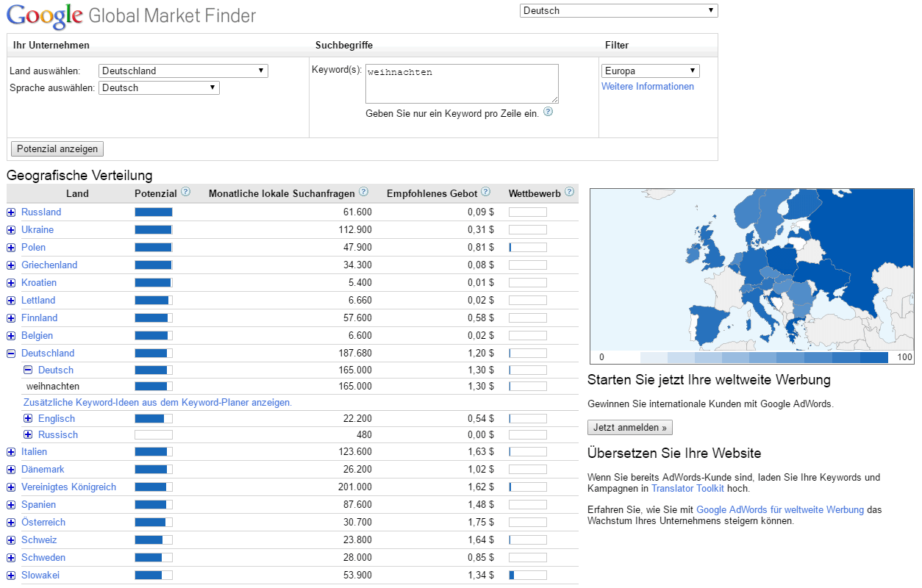
Task: Click the Potenzial anzeigen button
Action: tap(57, 148)
